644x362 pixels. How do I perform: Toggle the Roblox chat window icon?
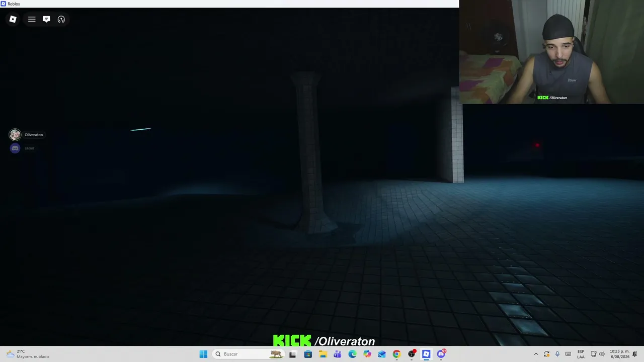click(46, 19)
